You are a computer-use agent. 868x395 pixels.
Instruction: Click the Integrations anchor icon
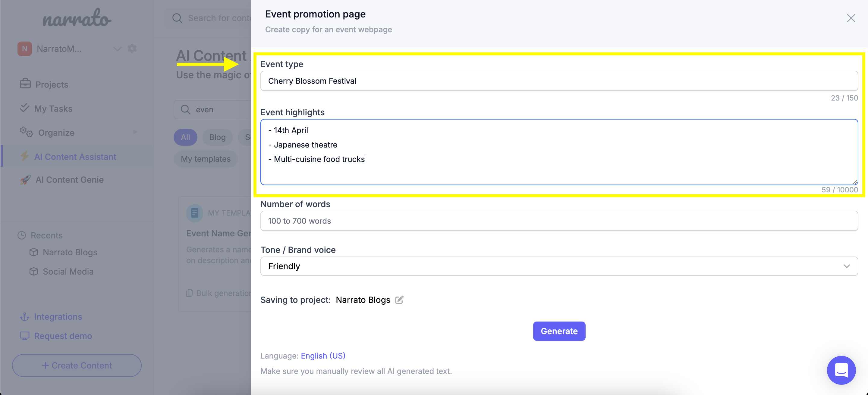25,317
